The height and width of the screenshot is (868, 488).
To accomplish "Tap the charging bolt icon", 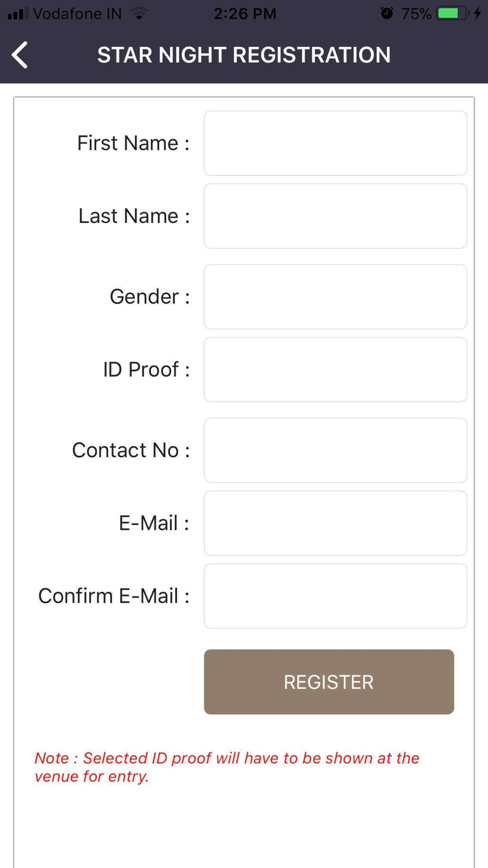I will click(477, 13).
